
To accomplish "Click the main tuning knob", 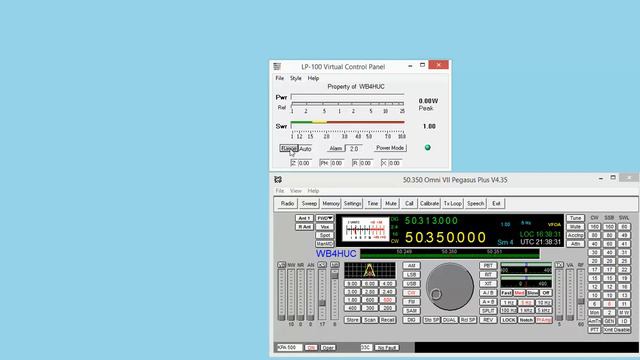I will click(449, 287).
